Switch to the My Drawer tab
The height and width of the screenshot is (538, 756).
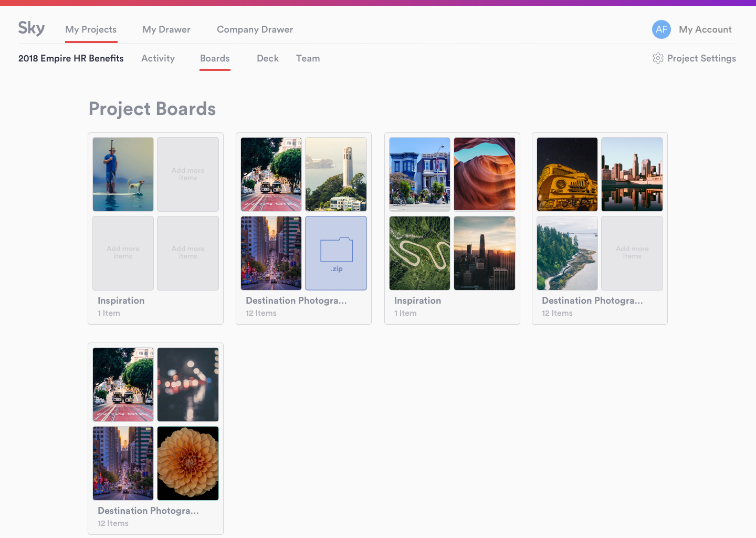166,29
